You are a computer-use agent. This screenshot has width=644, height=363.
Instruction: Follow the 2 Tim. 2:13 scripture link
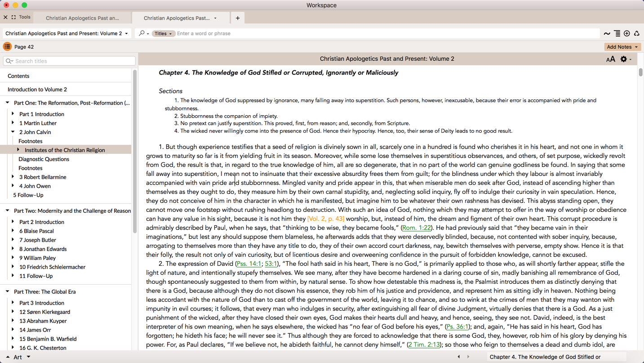coord(424,345)
